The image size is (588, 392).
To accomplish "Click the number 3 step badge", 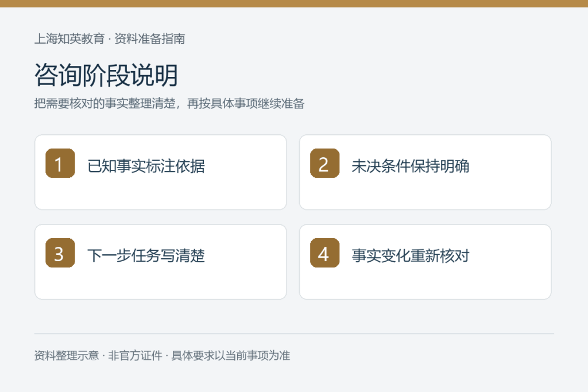I will 60,253.
